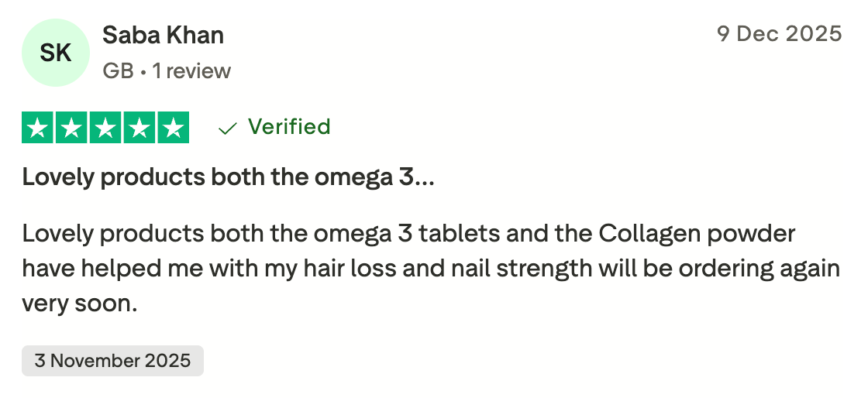Click the second green rating star
This screenshot has width=868, height=398.
click(x=71, y=128)
